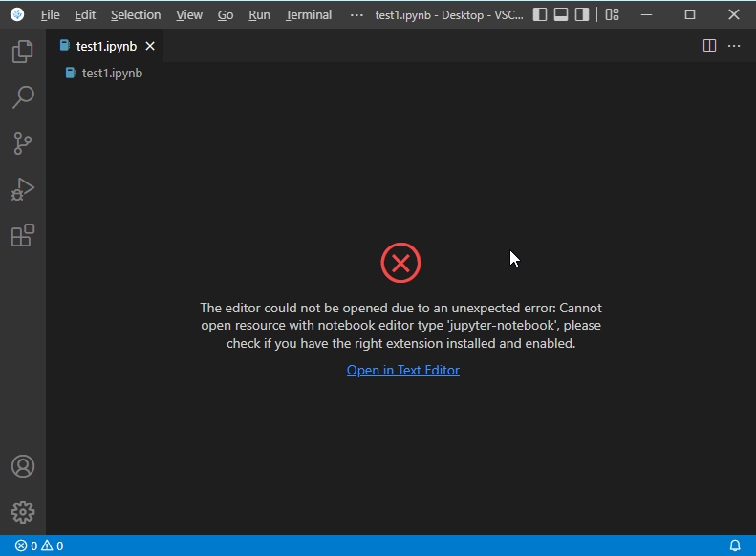
Task: Open the Source Control view
Action: coord(23,143)
